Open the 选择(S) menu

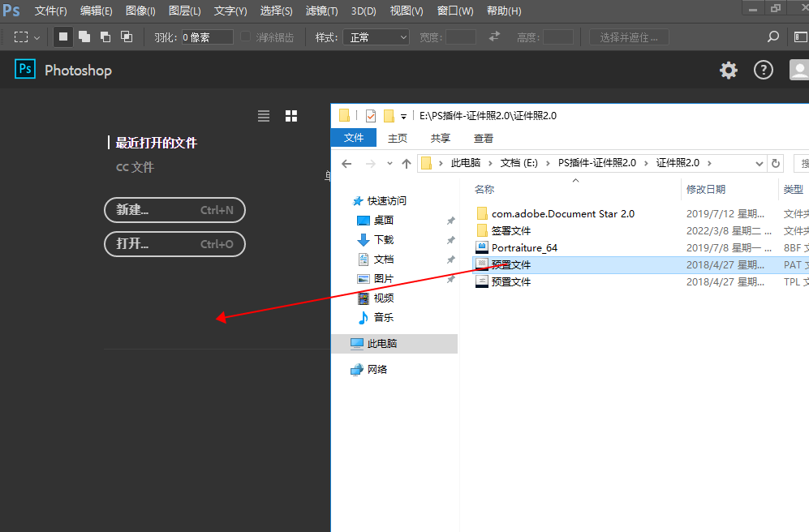pos(276,11)
